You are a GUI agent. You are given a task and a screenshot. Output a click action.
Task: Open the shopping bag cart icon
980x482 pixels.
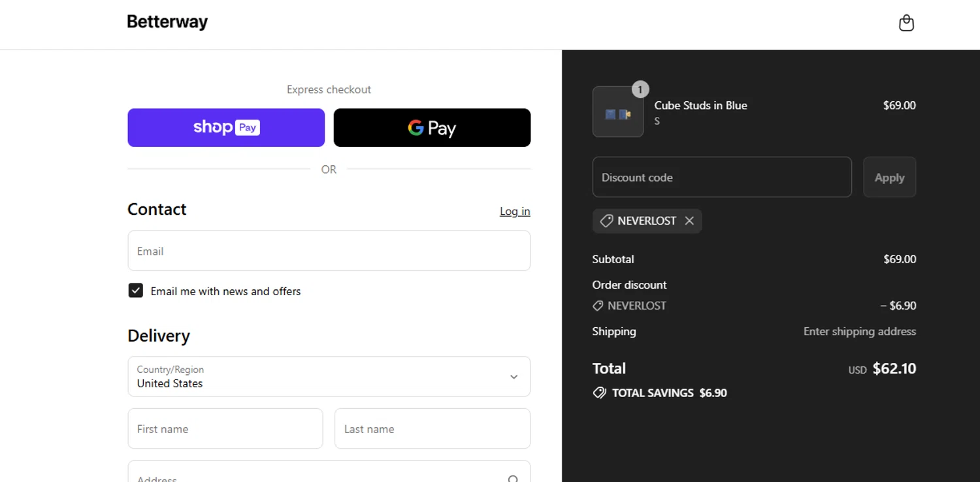906,24
